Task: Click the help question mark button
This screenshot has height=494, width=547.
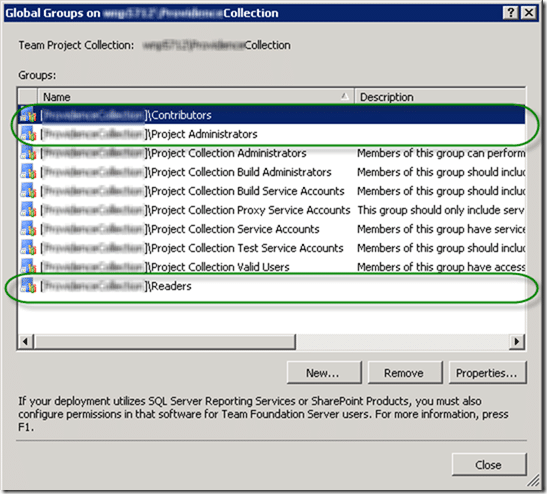Action: tap(510, 13)
